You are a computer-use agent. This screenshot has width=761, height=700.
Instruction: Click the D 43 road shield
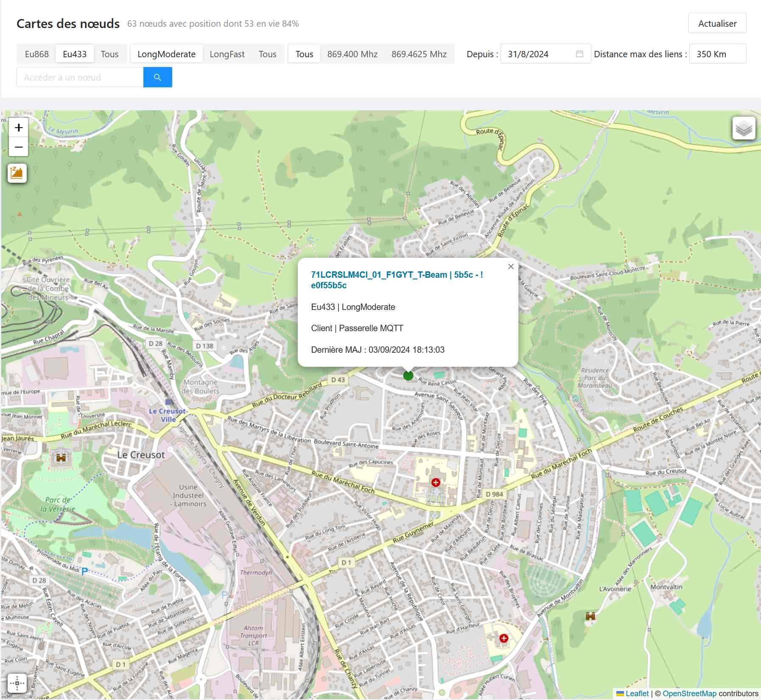point(338,379)
